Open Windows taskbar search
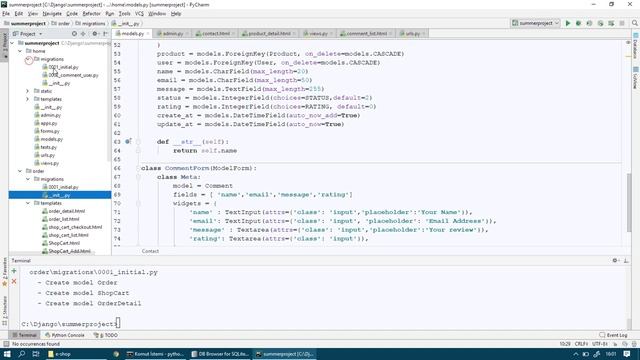 click(22, 354)
